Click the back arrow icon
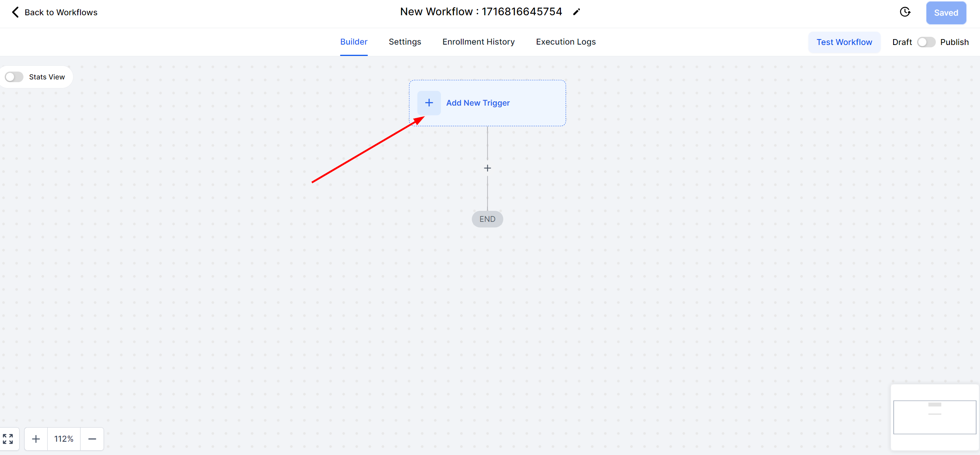This screenshot has width=980, height=455. (x=15, y=12)
